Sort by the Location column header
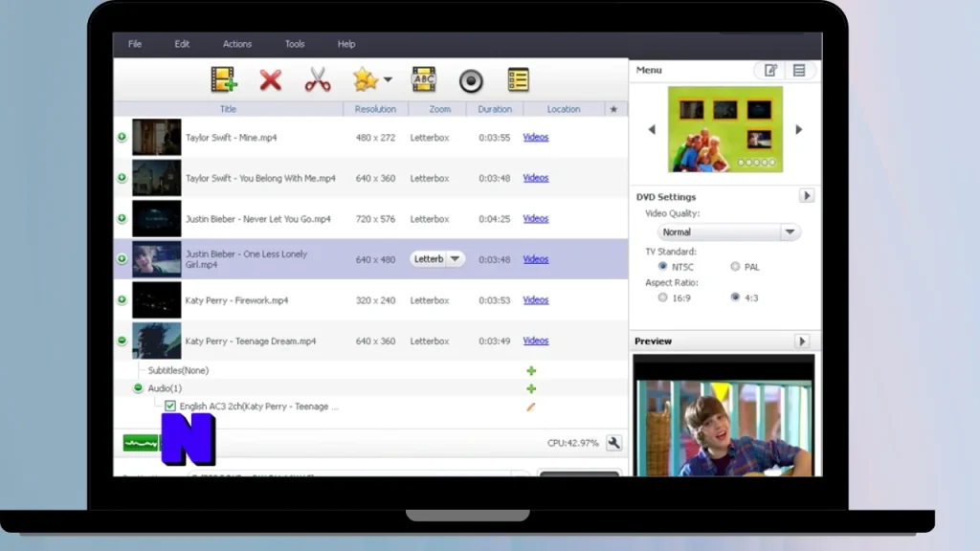980x551 pixels. pos(564,109)
